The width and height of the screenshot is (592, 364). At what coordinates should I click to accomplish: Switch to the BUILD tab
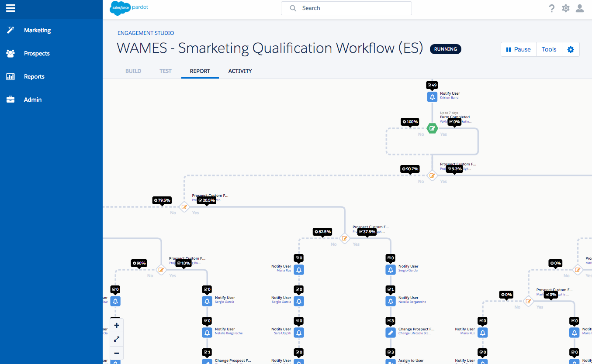[133, 71]
